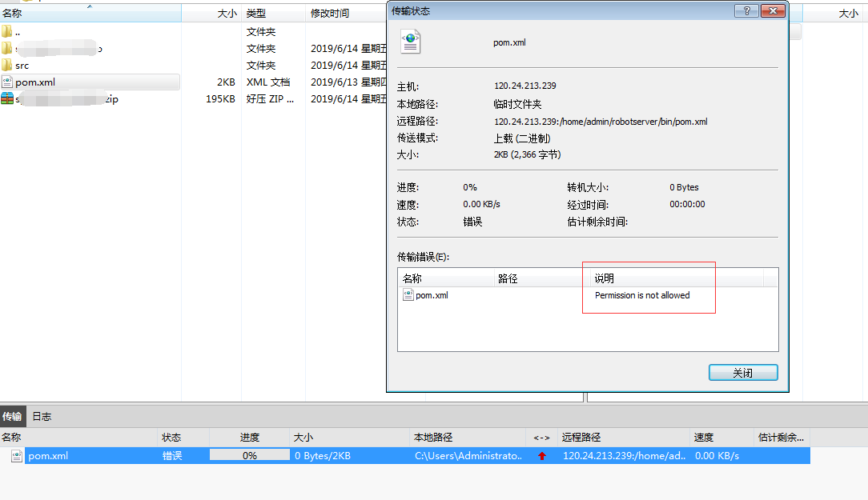
Task: Click '0 Bytes/2KB' size in transfer queue
Action: pos(323,456)
